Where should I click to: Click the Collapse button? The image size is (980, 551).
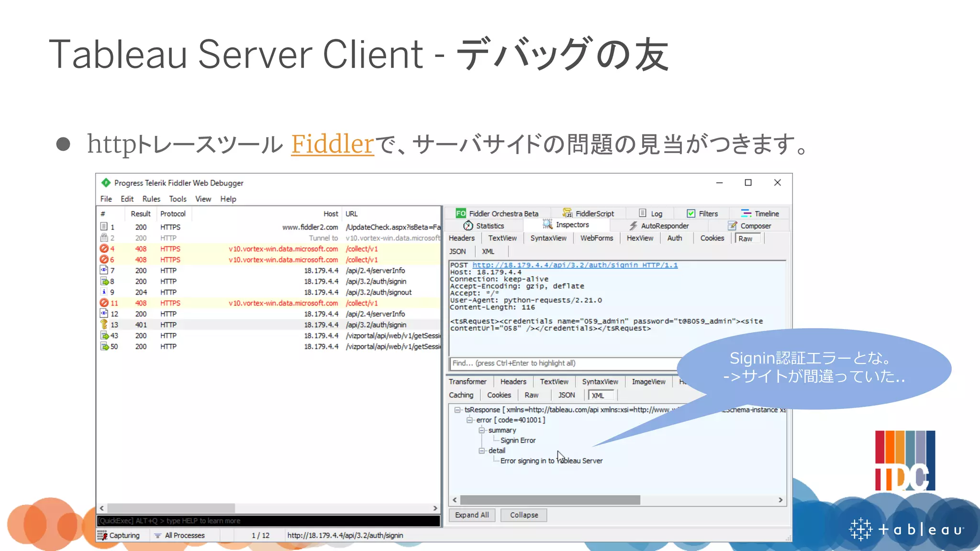524,515
